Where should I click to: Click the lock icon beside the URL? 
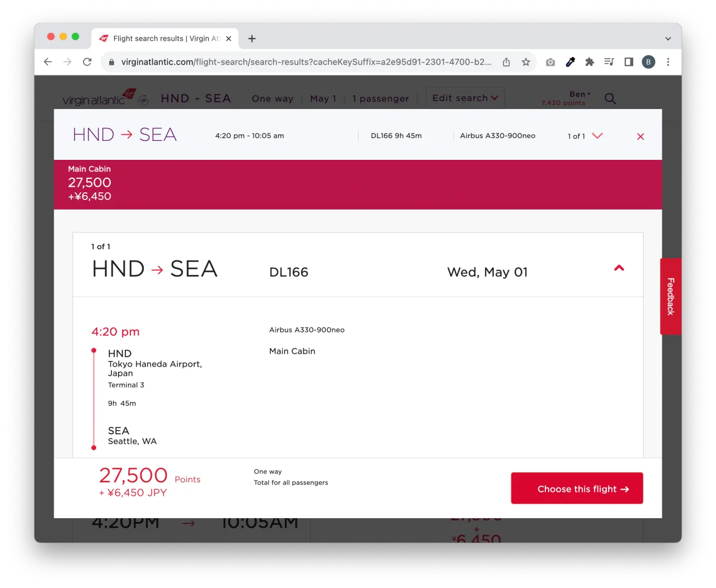coord(111,62)
